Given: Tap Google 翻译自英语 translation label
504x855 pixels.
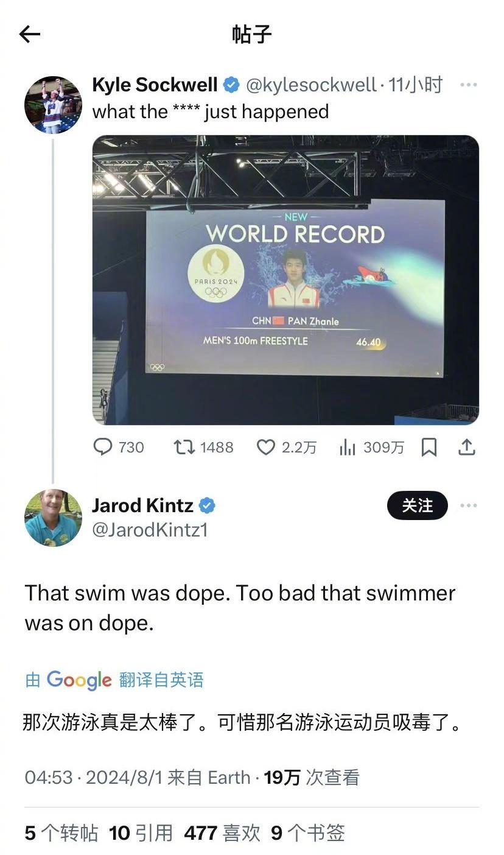Looking at the screenshot, I should 114,680.
